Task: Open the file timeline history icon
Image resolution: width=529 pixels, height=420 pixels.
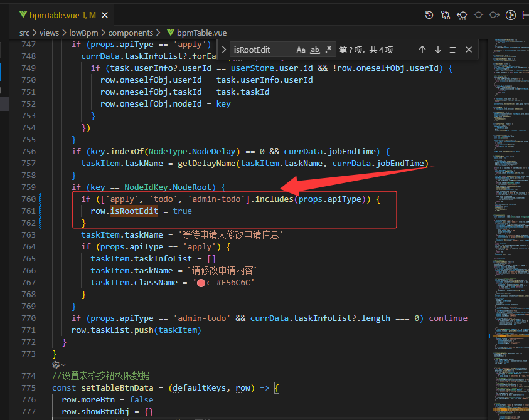Action: (x=429, y=14)
